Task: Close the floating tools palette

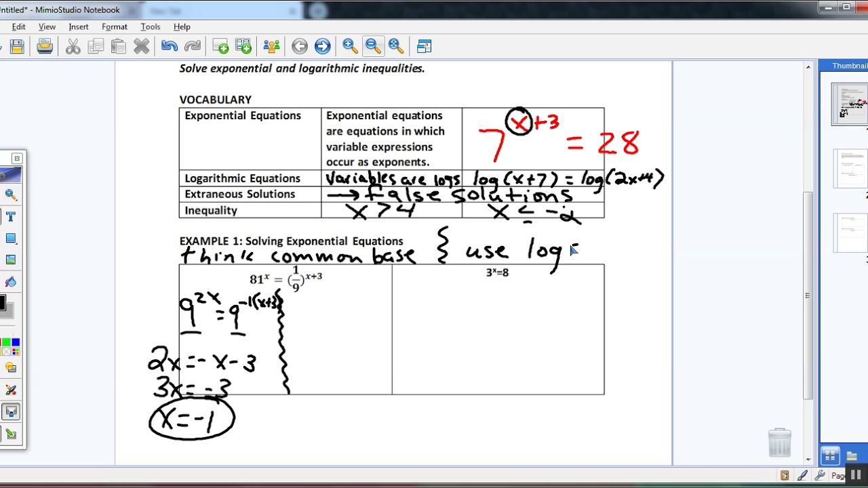Action: (17, 159)
